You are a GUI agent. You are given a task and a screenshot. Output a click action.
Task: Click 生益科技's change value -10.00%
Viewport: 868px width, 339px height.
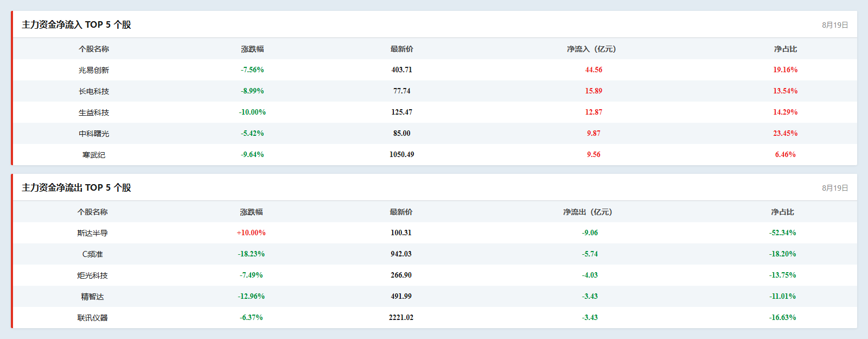(x=252, y=112)
